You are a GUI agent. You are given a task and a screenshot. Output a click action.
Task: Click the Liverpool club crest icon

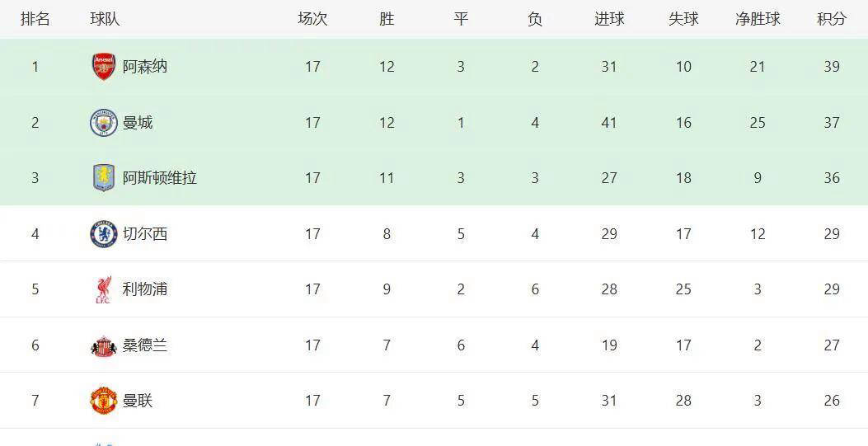pyautogui.click(x=104, y=289)
